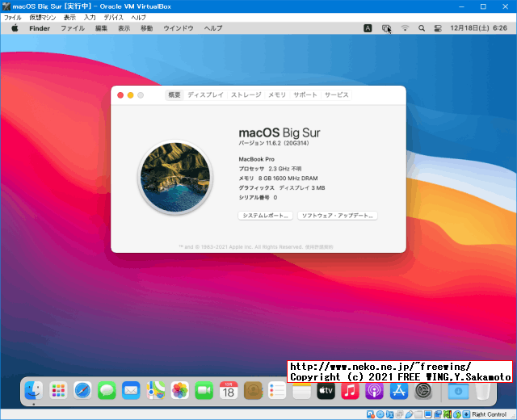Click the ソフトウェア・アップデート button
517x420 pixels.
tap(338, 216)
